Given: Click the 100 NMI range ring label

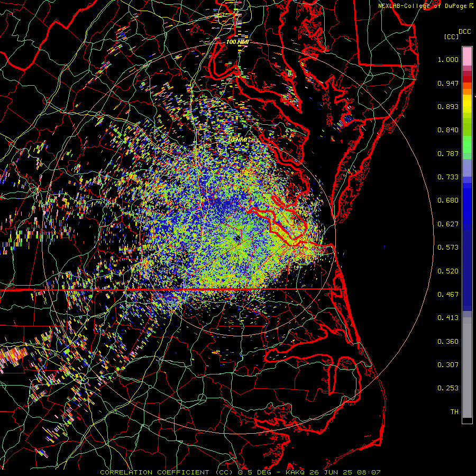Looking at the screenshot, I should 237,42.
